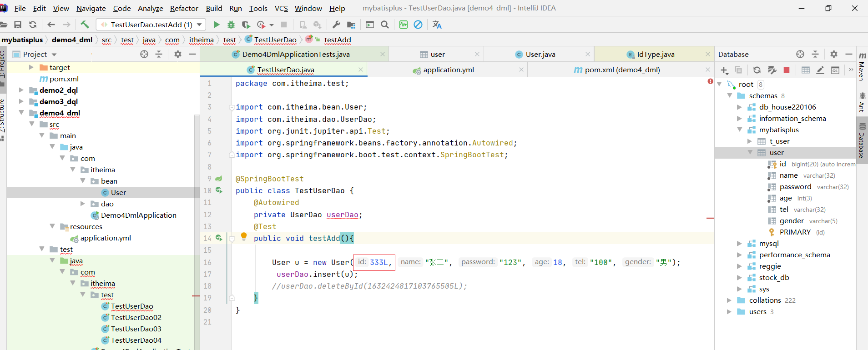
Task: Expand the dao package folder
Action: click(82, 204)
